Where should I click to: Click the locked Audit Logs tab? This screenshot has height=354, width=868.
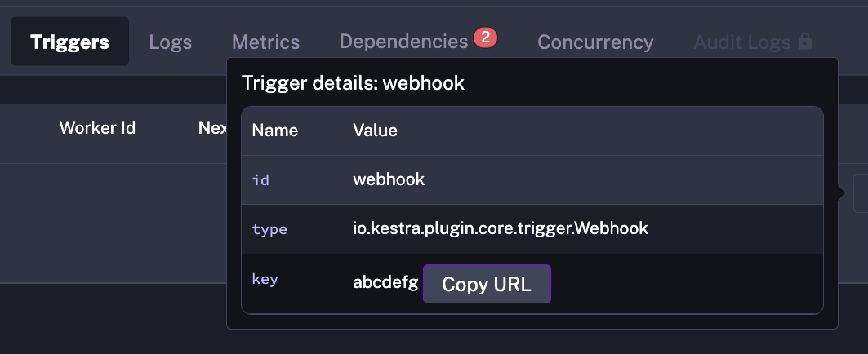pyautogui.click(x=742, y=42)
